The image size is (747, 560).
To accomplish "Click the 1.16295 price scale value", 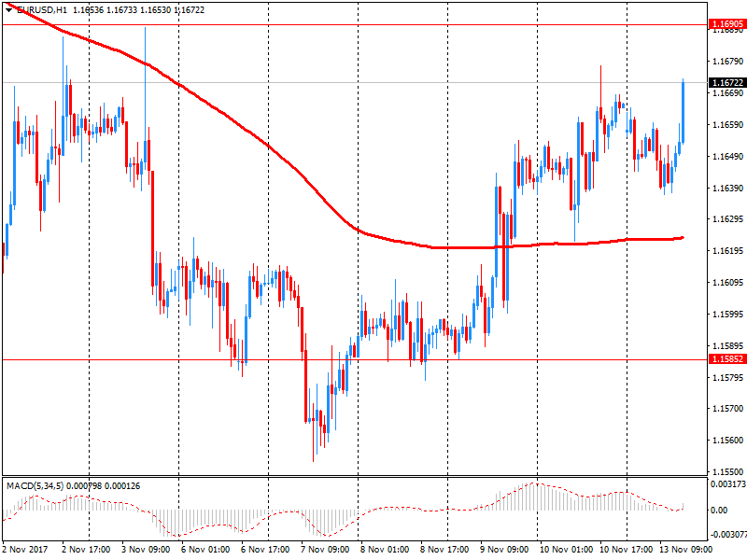I will [x=727, y=219].
